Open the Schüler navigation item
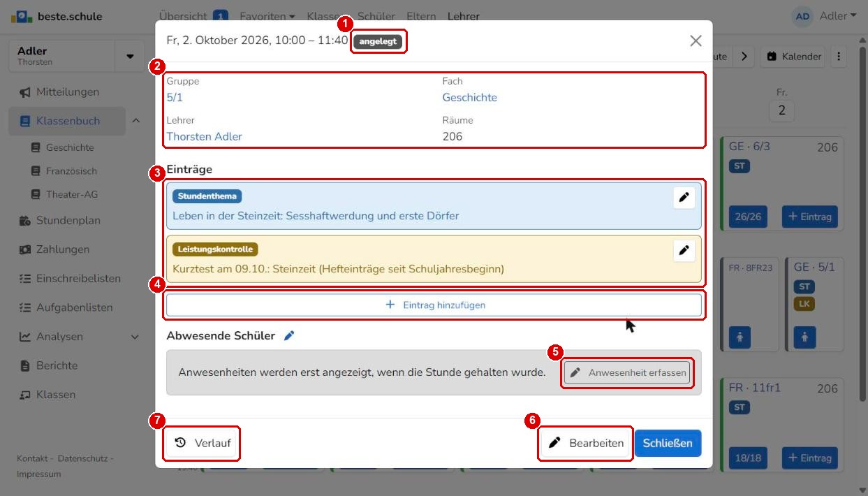The width and height of the screenshot is (868, 496). (376, 16)
